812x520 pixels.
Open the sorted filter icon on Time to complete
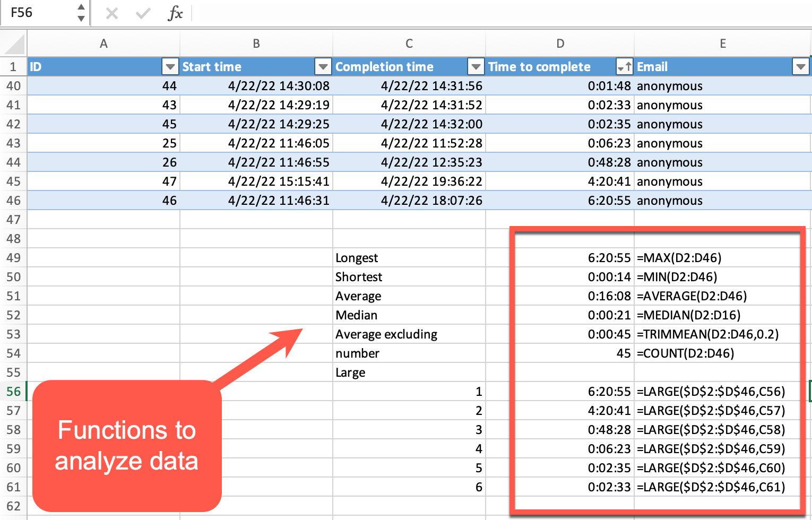624,66
